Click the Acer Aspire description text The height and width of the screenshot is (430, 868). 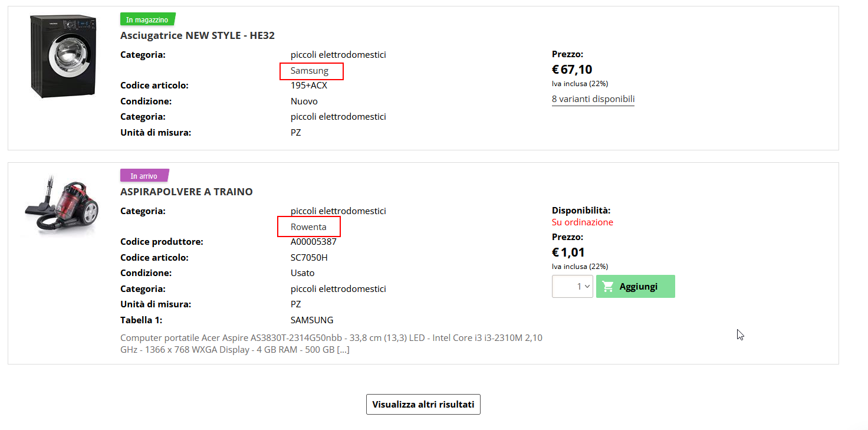331,343
